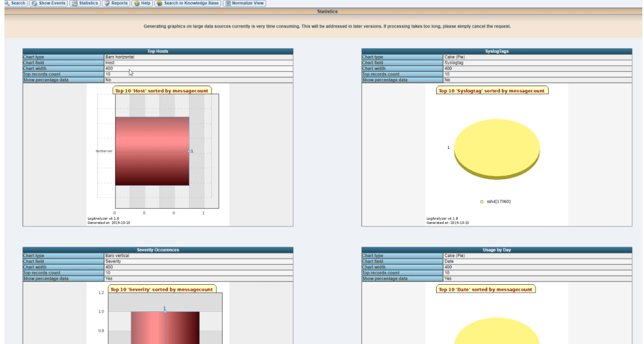Select the Normalize View text link
The height and width of the screenshot is (344, 644).
pyautogui.click(x=248, y=3)
